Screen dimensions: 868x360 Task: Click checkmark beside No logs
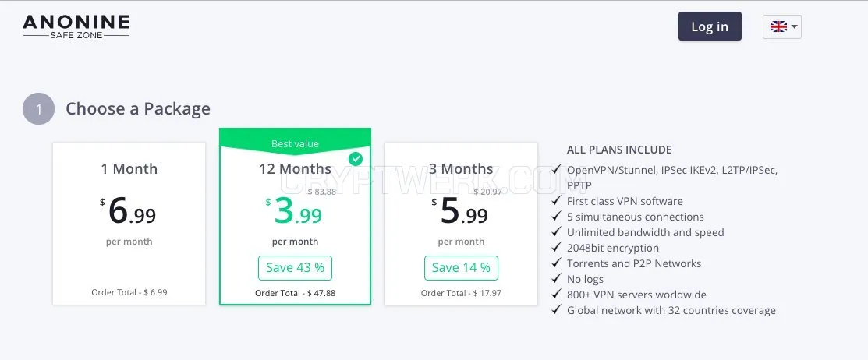pos(557,279)
